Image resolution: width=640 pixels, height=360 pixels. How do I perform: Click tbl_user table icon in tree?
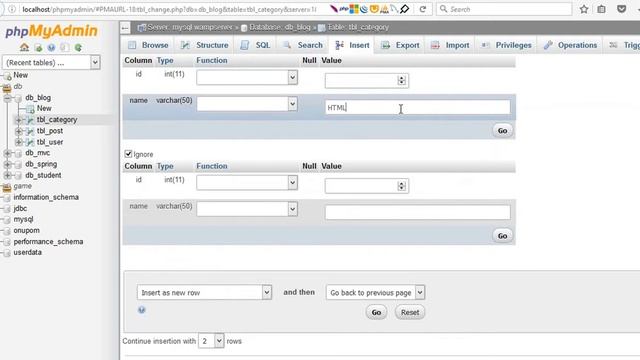(30, 142)
